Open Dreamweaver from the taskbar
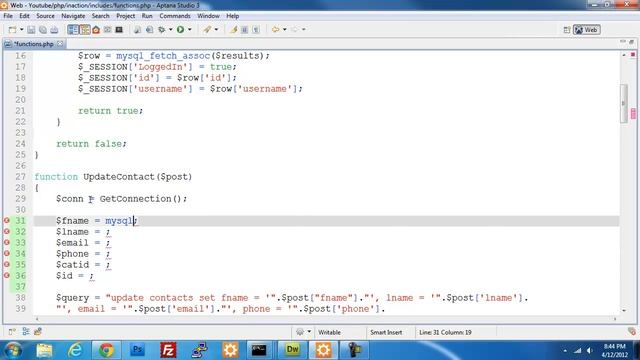The height and width of the screenshot is (360, 640). point(292,350)
